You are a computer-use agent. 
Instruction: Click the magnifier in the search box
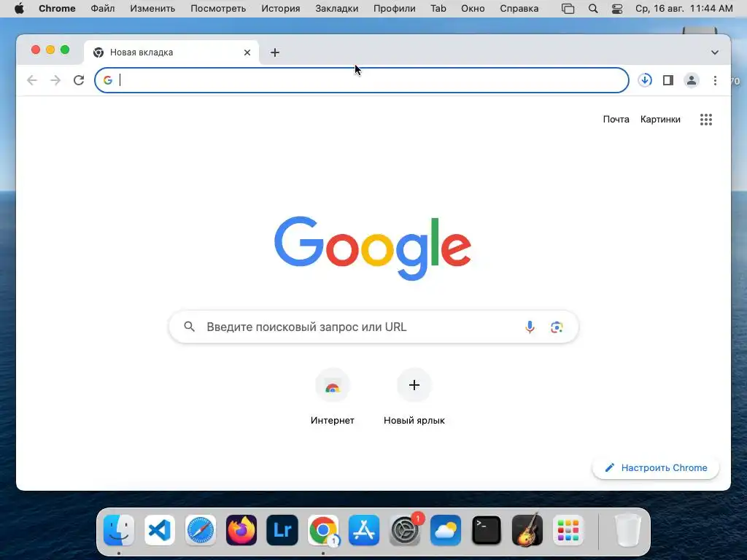tap(189, 327)
